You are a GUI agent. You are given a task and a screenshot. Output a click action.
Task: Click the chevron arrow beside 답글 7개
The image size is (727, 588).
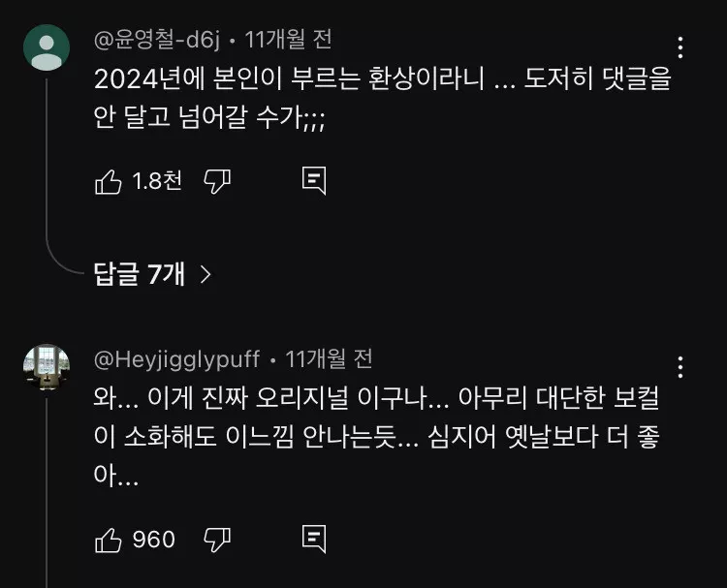pos(205,274)
